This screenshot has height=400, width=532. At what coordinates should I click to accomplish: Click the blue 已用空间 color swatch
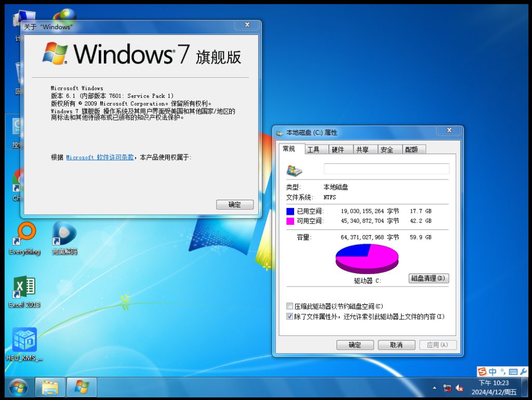point(290,211)
